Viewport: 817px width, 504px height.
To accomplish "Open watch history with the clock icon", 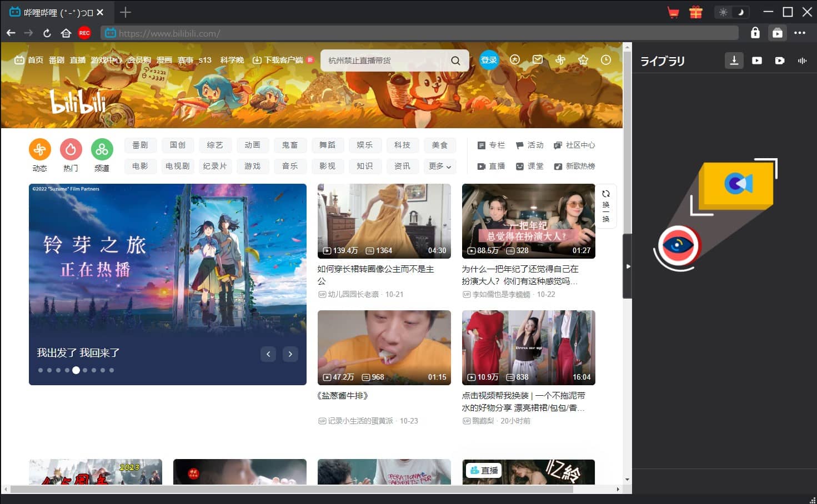I will [x=606, y=59].
